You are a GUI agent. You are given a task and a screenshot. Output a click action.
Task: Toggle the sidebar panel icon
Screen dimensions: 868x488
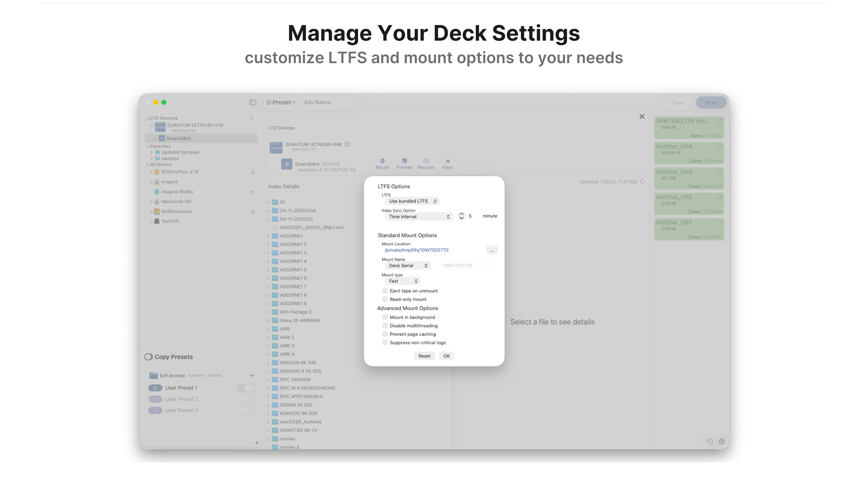(x=253, y=102)
